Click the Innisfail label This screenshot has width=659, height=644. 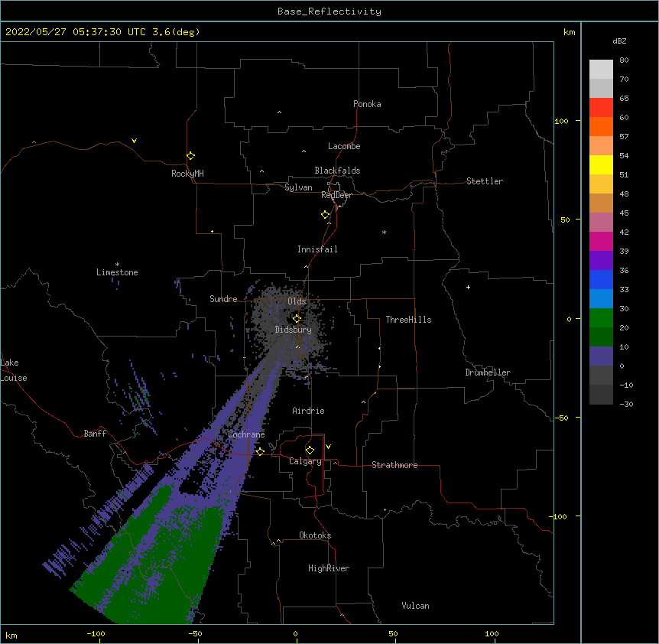317,249
